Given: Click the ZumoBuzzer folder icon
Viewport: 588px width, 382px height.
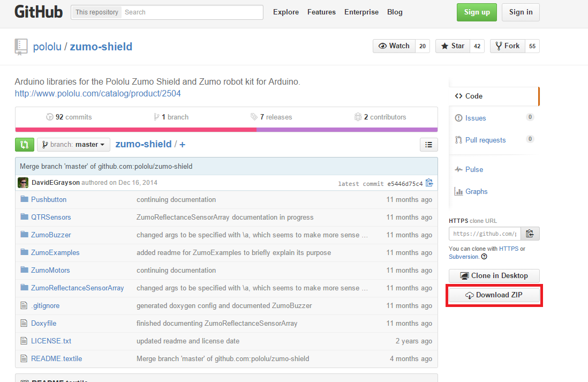Looking at the screenshot, I should tap(25, 234).
